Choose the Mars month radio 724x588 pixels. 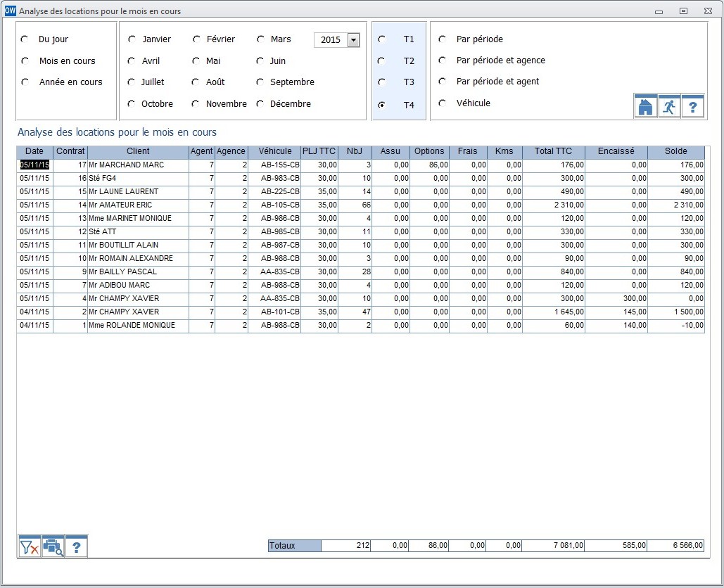point(260,39)
